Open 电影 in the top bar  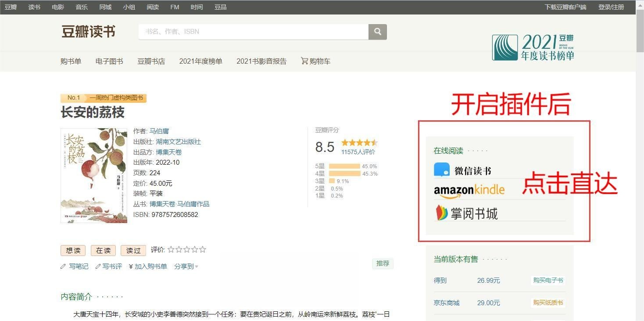(x=58, y=7)
